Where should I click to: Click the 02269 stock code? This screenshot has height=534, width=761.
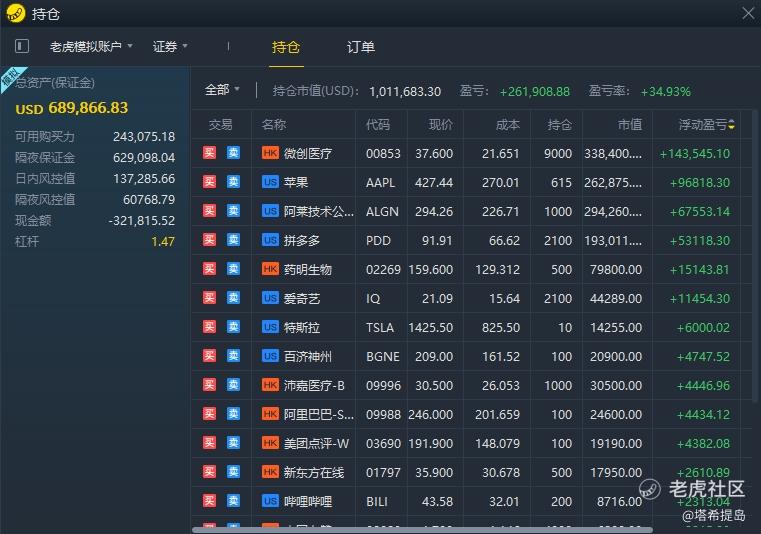(x=383, y=269)
